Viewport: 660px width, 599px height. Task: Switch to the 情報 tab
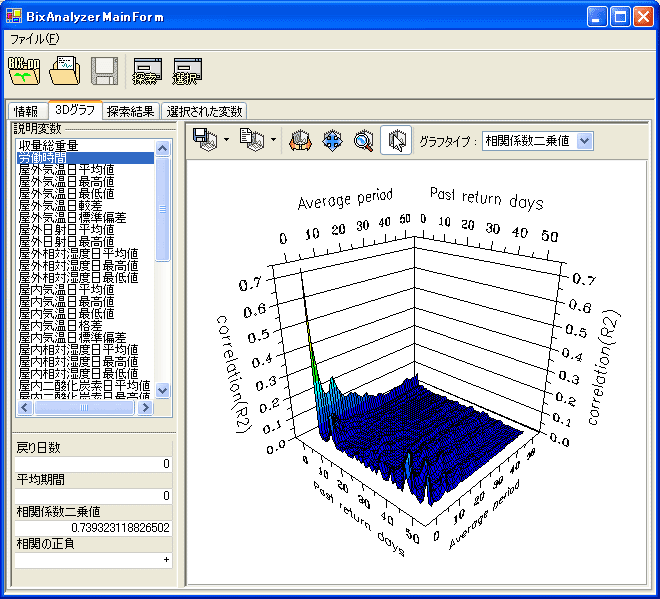26,111
